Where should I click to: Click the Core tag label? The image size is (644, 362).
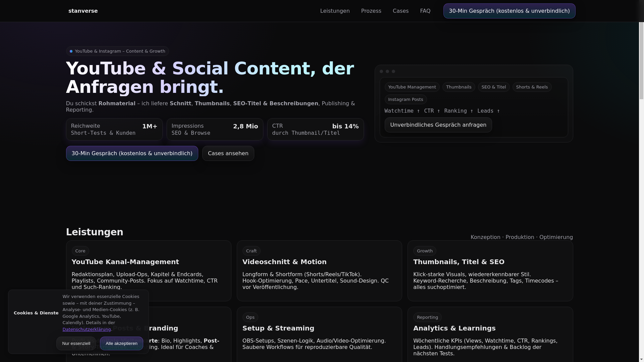click(80, 251)
